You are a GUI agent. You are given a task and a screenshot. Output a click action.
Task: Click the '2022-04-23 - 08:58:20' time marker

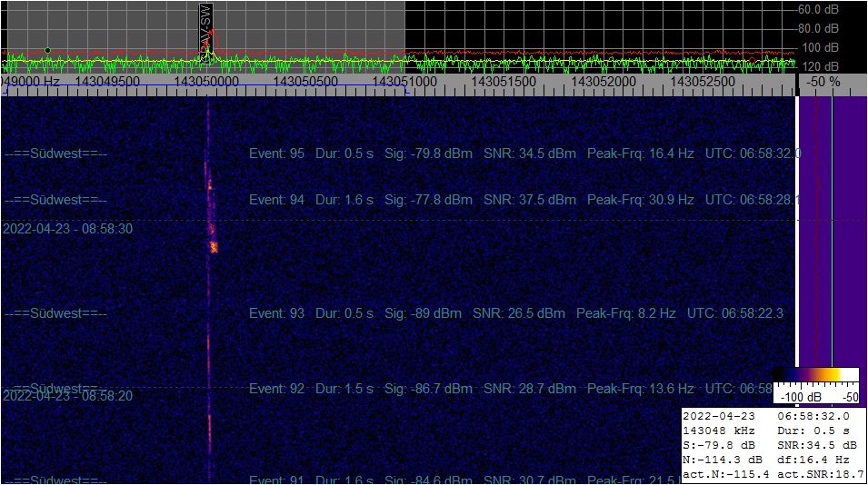(x=67, y=396)
